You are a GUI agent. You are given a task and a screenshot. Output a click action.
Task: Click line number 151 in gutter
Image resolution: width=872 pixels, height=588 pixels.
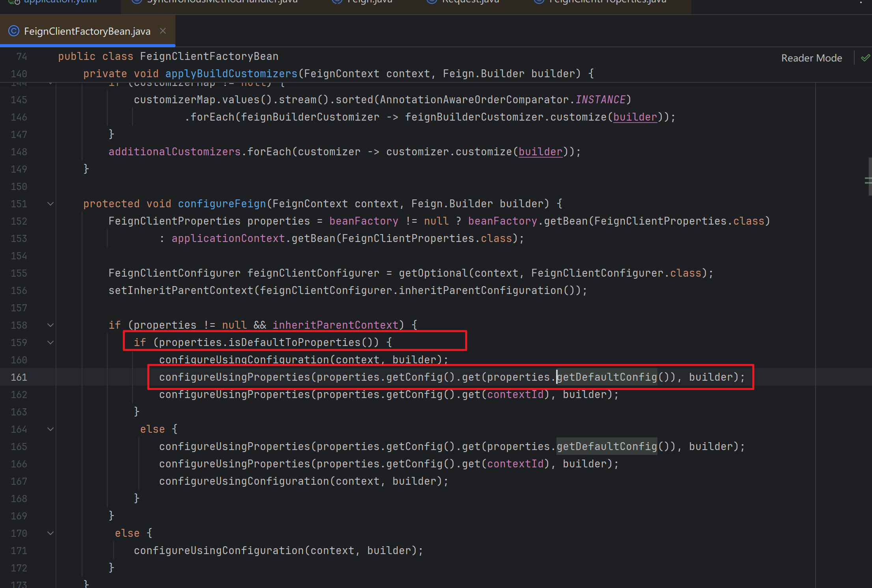pos(19,204)
